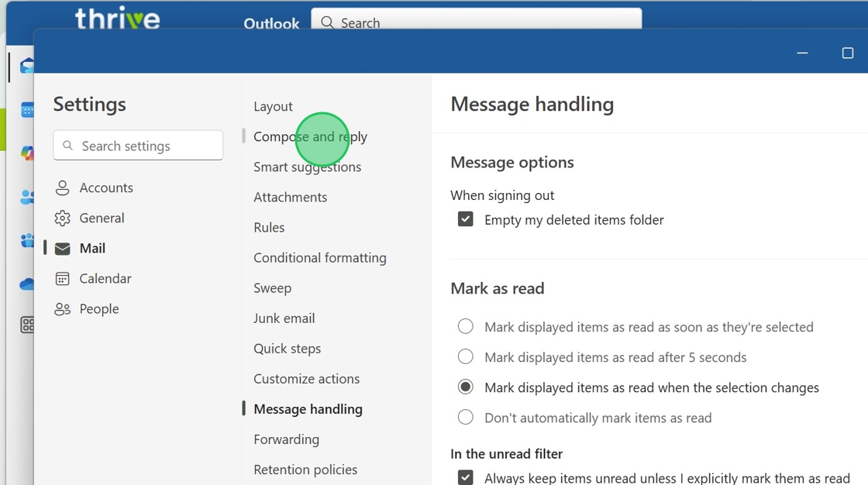Open Accounts settings category
This screenshot has height=485, width=868.
[105, 187]
